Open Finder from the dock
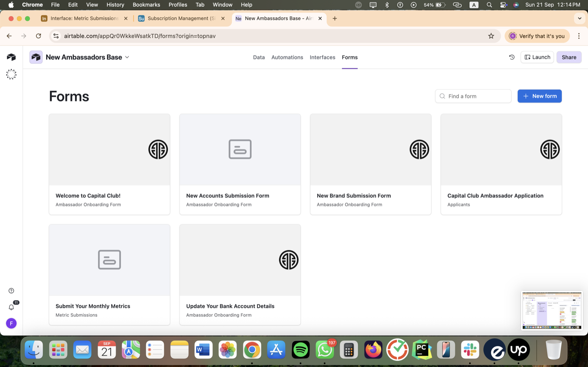The image size is (588, 367). (34, 350)
